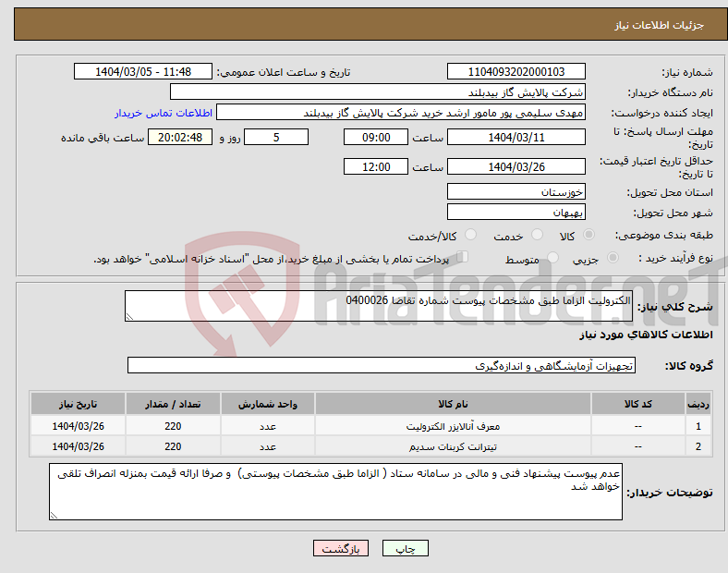Grab the resize handle of buyer notes textarea

[54, 516]
